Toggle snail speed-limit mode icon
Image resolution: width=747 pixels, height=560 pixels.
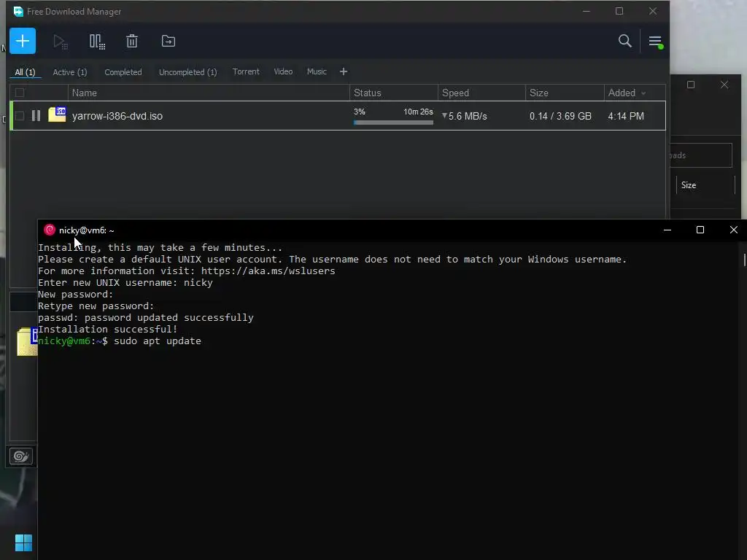tap(21, 456)
